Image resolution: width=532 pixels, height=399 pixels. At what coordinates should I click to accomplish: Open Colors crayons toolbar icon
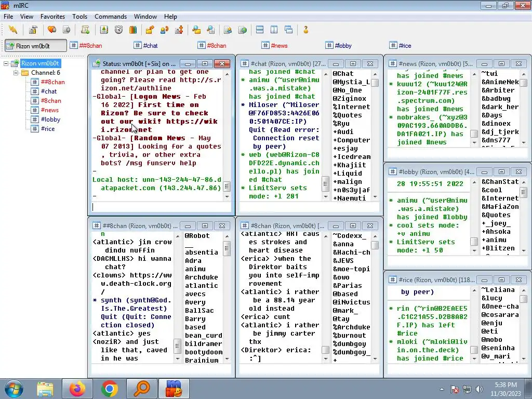point(133,30)
